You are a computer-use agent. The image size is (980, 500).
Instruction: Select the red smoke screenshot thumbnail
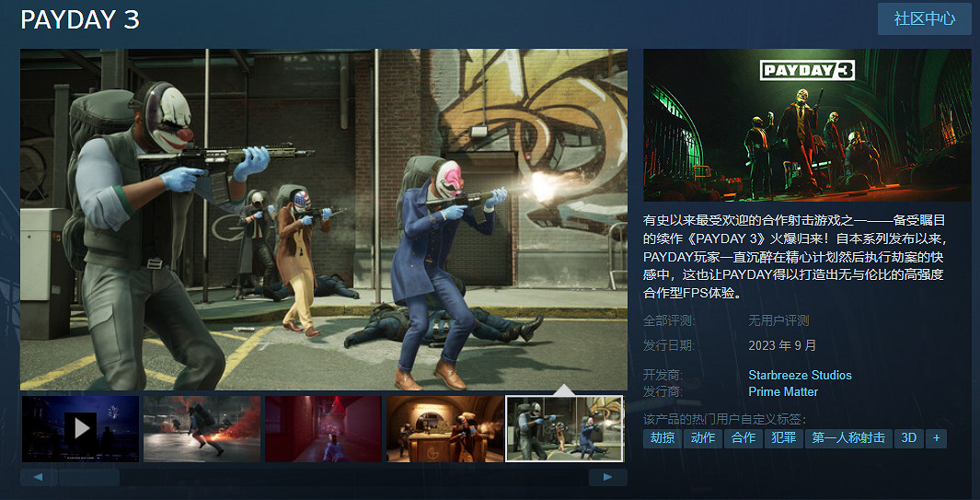(202, 428)
